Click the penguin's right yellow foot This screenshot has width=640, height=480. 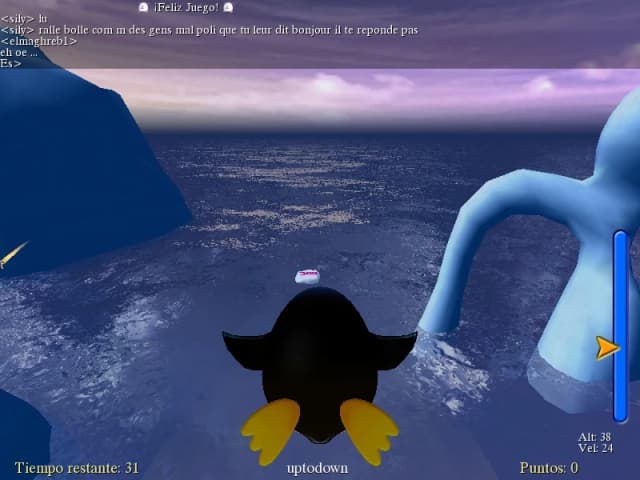[x=369, y=431]
